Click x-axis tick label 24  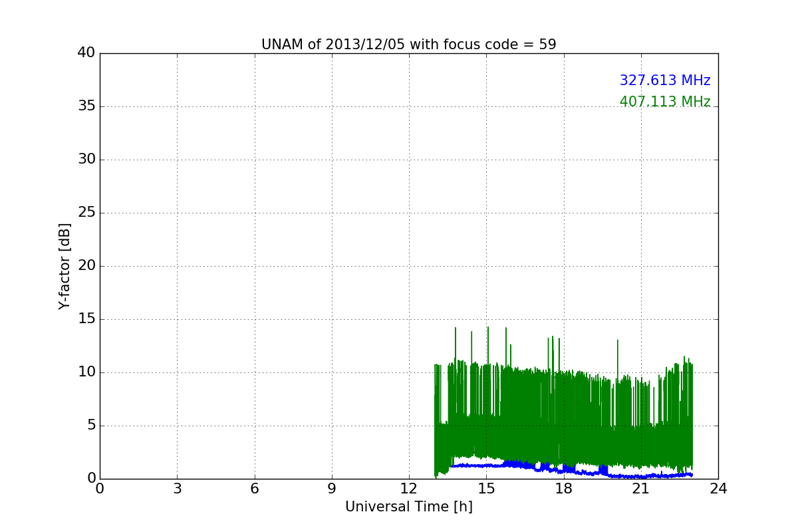coord(718,489)
